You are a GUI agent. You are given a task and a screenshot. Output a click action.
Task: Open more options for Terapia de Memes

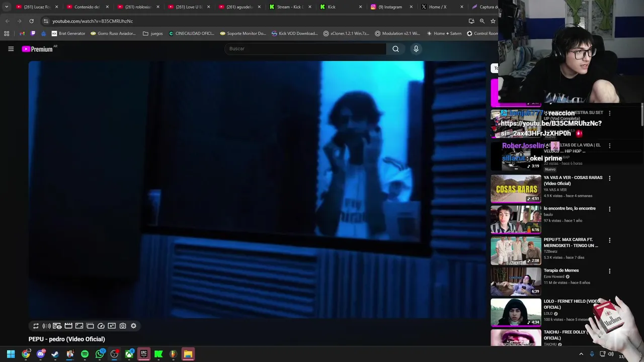click(609, 271)
